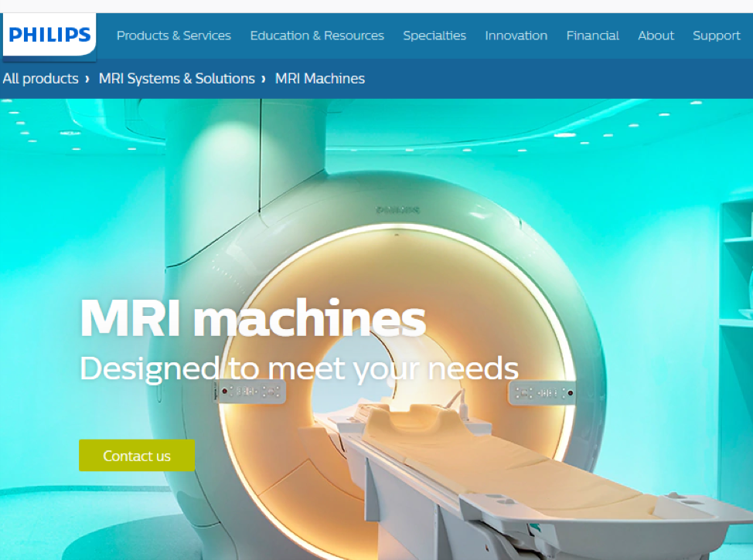This screenshot has width=753, height=560.
Task: Open the Financial menu
Action: click(592, 36)
